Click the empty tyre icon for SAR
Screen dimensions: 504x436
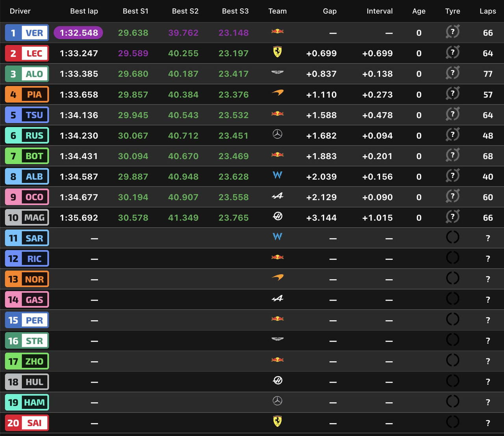click(x=453, y=237)
